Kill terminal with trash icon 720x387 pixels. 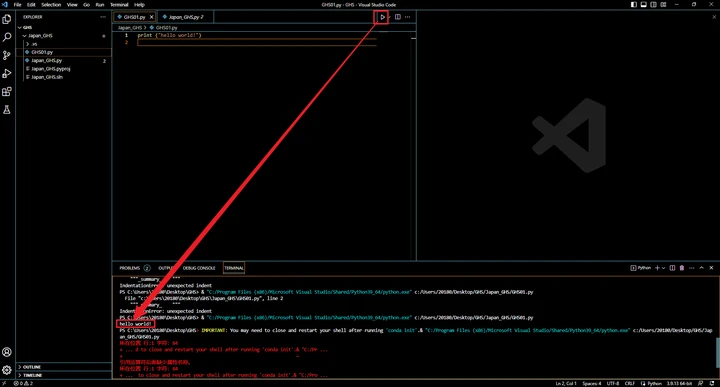[x=682, y=268]
